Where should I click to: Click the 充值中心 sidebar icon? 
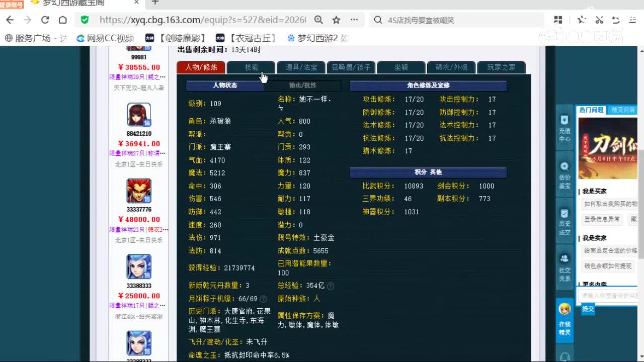pos(565,128)
